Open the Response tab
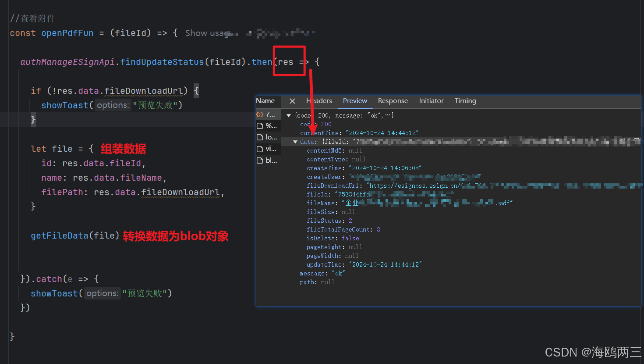Viewport: 644px width, 364px height. (393, 101)
